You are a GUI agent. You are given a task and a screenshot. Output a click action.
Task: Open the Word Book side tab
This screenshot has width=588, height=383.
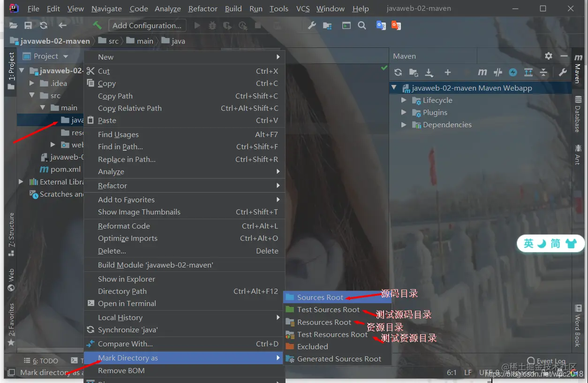[578, 326]
